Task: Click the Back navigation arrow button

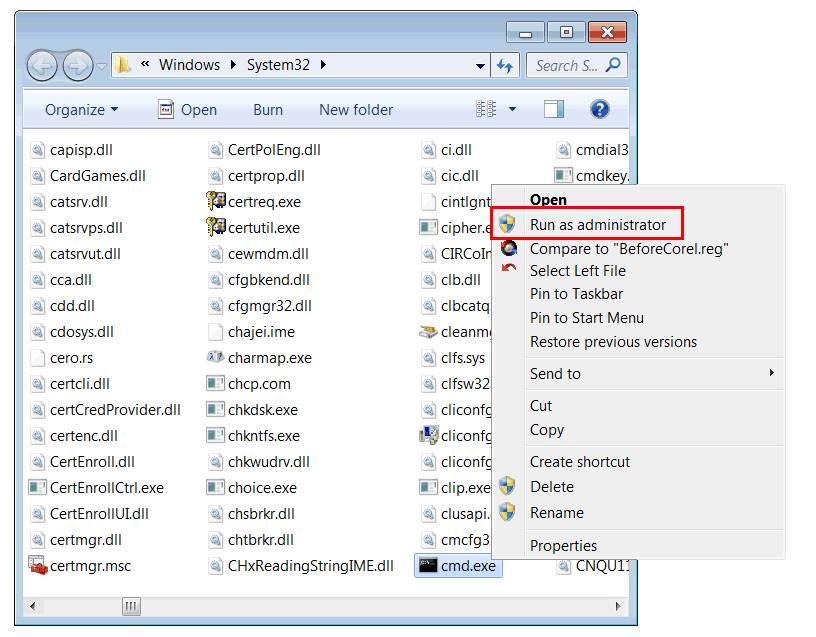Action: pos(42,66)
